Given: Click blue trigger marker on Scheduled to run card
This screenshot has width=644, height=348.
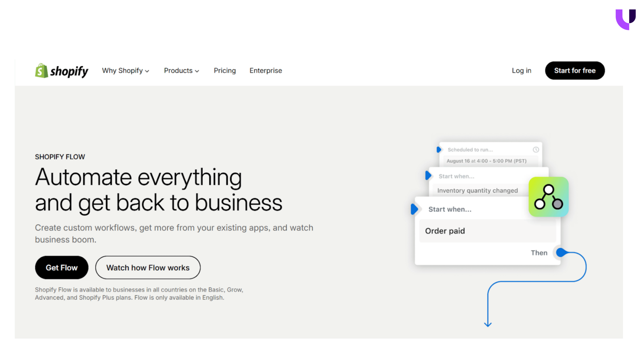Looking at the screenshot, I should pos(438,150).
